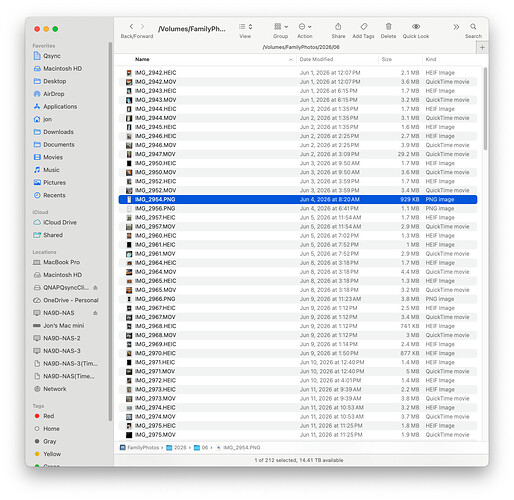Go forward with the Forward arrow
Screen dimensions: 514x500
pos(143,26)
